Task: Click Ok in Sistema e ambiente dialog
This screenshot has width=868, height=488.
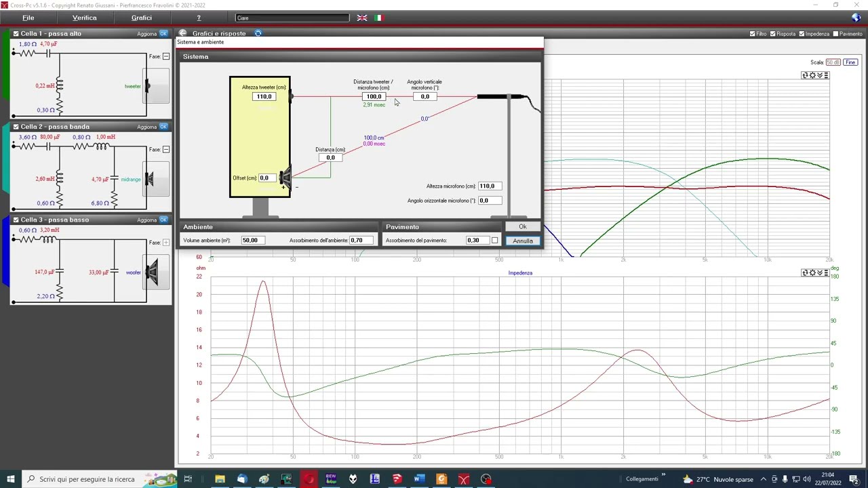Action: click(x=522, y=226)
